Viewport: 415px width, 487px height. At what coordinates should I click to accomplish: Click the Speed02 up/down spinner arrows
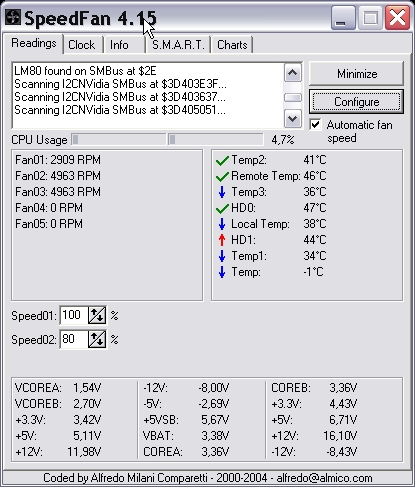click(97, 339)
